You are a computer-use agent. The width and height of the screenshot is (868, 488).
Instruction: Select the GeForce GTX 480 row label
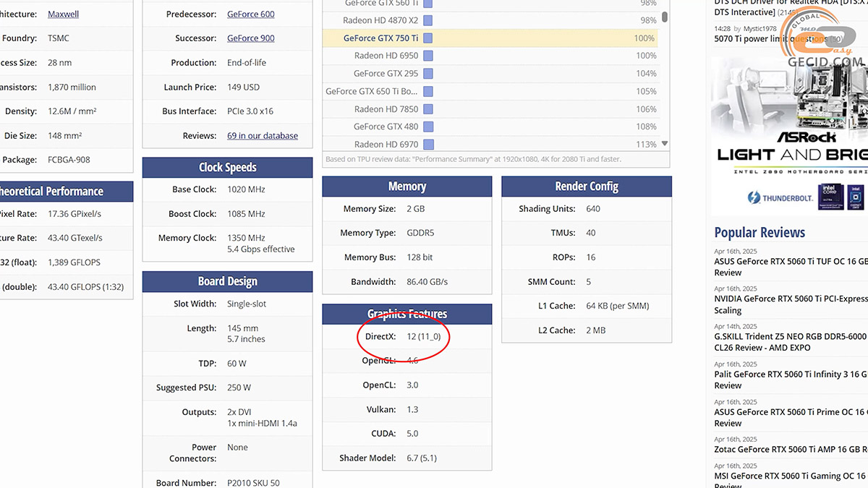pyautogui.click(x=386, y=127)
